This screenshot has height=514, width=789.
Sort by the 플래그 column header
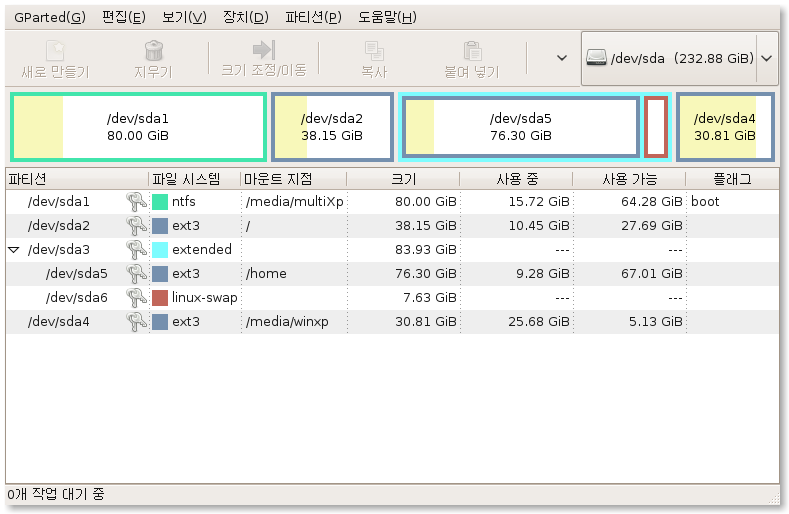tap(732, 179)
